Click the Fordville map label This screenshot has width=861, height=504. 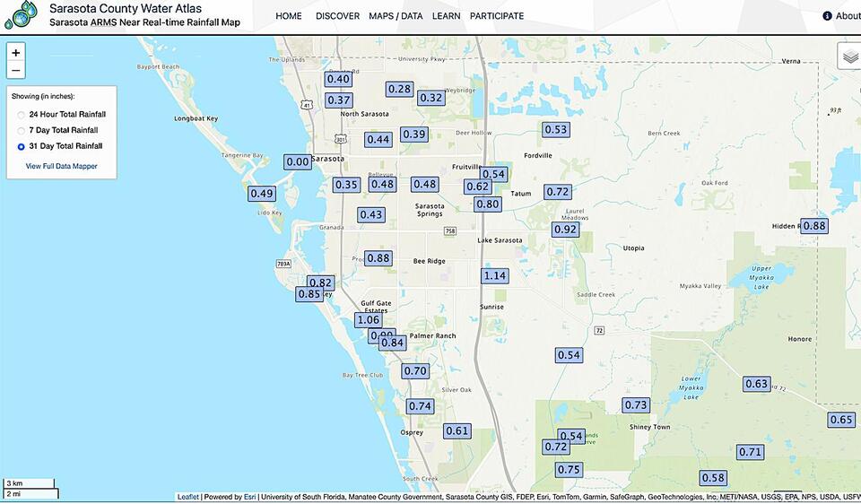537,155
